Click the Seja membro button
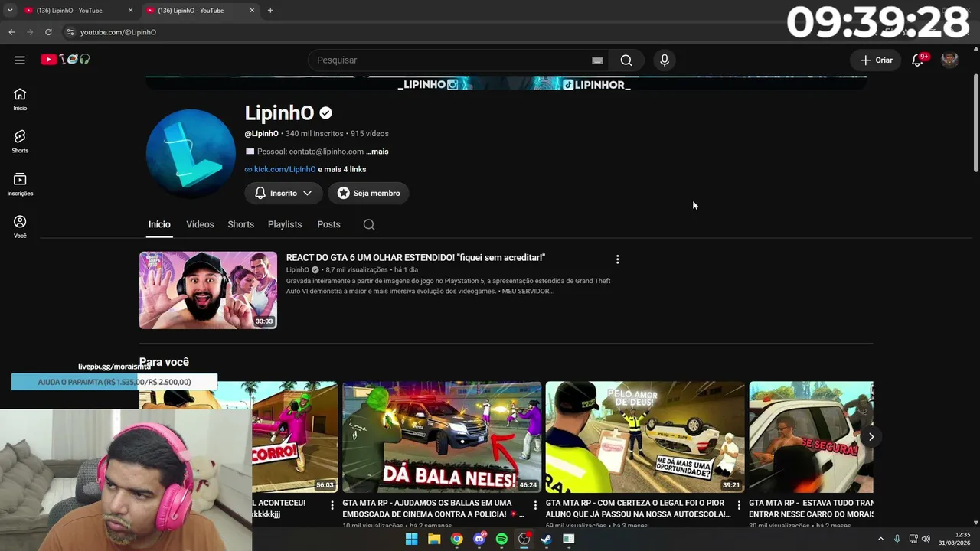Viewport: 980px width, 551px height. (369, 193)
